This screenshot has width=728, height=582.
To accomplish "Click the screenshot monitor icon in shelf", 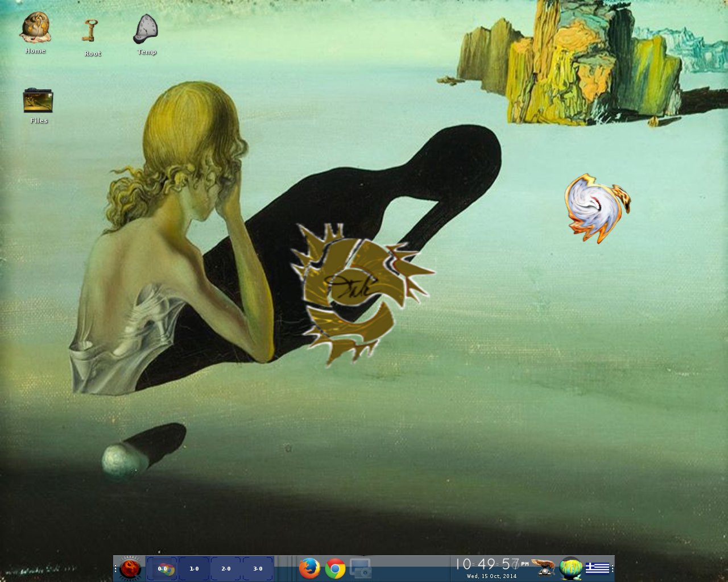I will (361, 568).
